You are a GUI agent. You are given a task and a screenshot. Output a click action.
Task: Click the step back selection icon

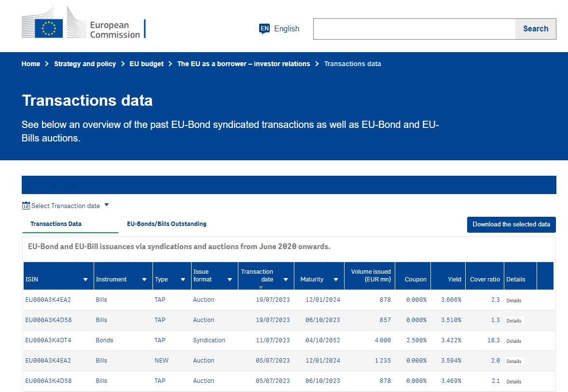pos(29,185)
